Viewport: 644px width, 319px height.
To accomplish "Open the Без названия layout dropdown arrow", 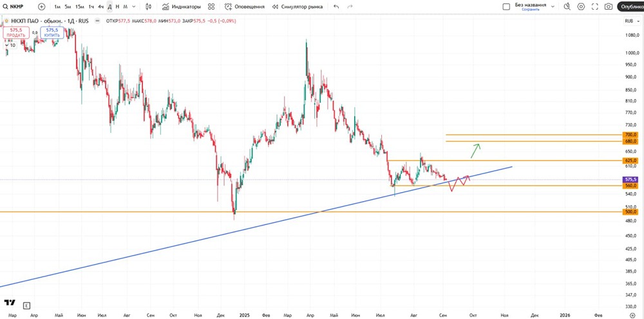I will click(x=553, y=6).
